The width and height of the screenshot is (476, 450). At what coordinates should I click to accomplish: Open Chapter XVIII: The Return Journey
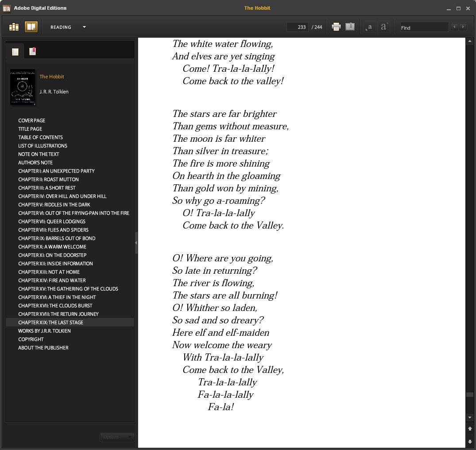coord(58,314)
